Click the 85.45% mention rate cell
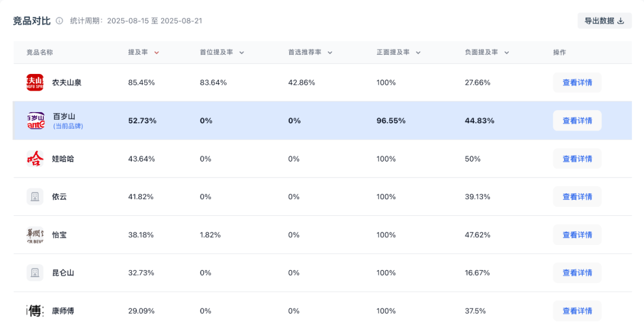 [x=141, y=82]
